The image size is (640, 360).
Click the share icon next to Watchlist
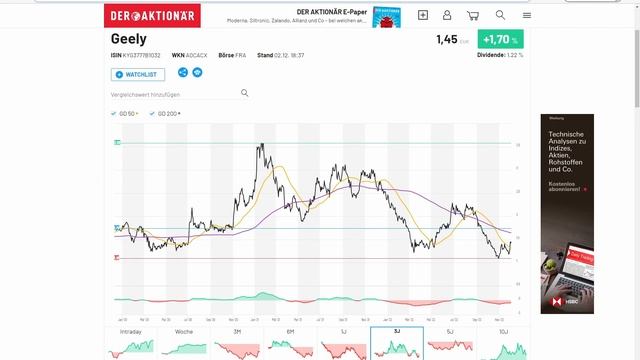(x=183, y=72)
